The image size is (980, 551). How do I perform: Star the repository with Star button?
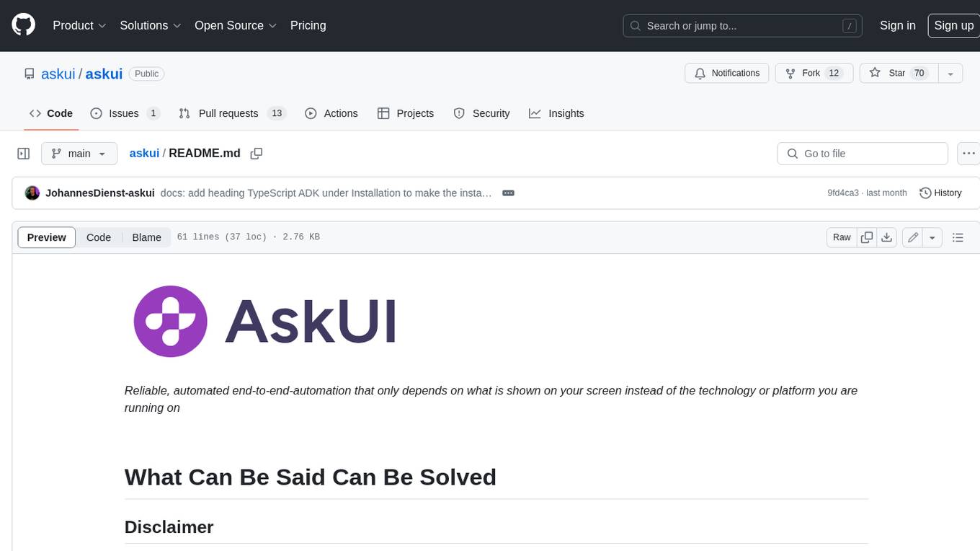point(898,74)
